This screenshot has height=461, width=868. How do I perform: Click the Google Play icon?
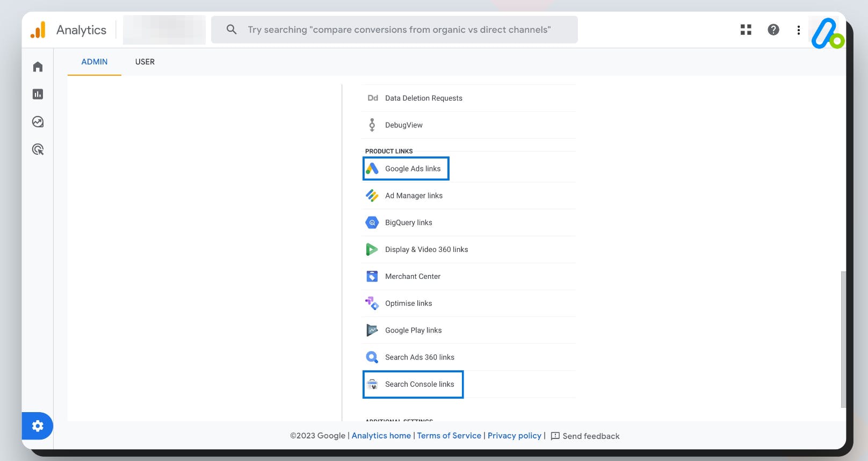pyautogui.click(x=372, y=330)
